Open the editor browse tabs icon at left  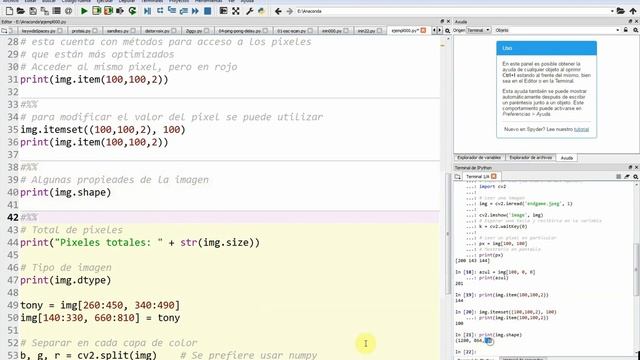coord(4,31)
